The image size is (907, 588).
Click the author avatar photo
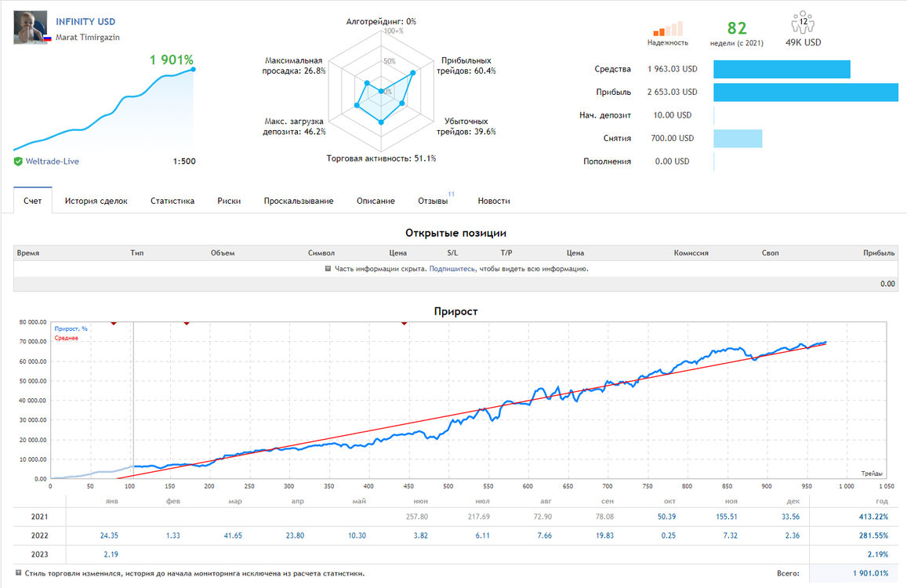tap(30, 27)
